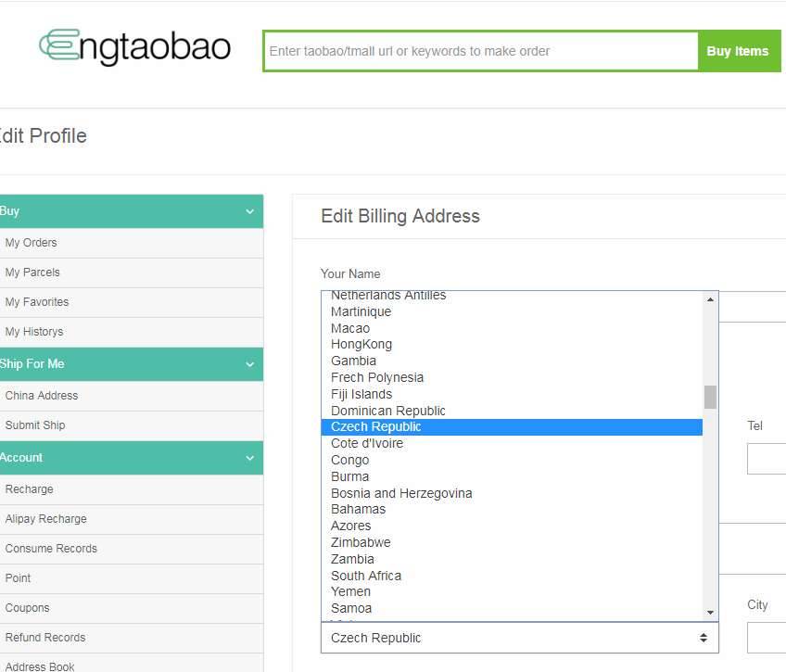Click the country list scrollbar thumb

point(710,398)
